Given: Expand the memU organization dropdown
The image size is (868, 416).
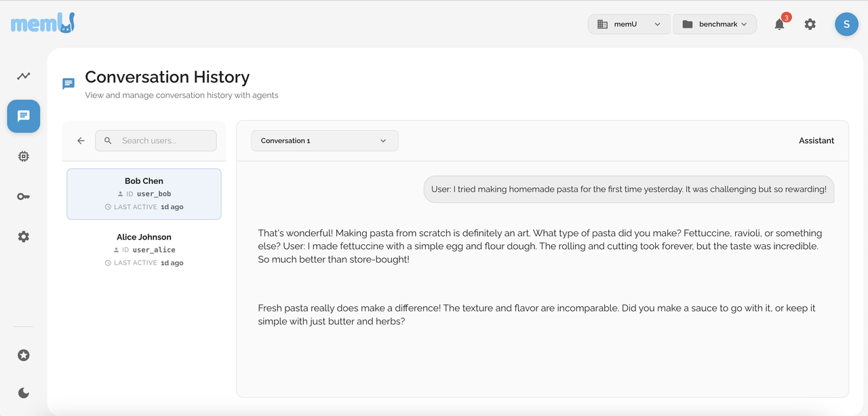Looking at the screenshot, I should coord(629,24).
